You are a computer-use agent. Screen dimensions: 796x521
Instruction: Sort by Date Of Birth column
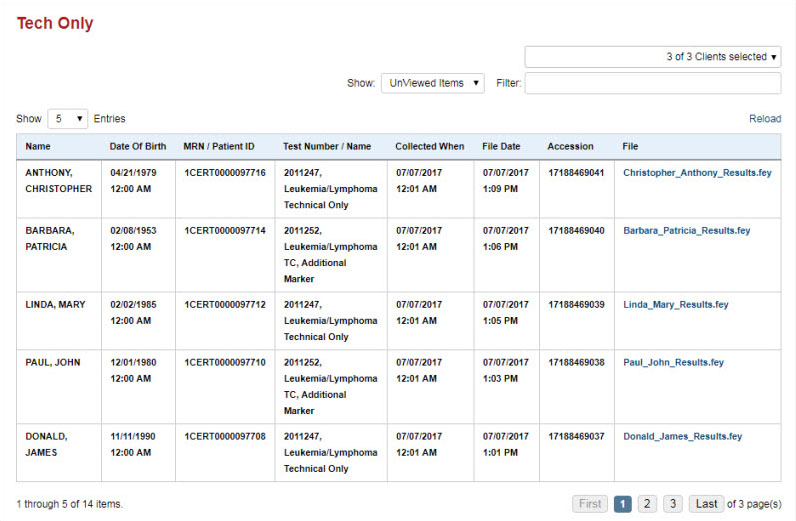[x=138, y=146]
